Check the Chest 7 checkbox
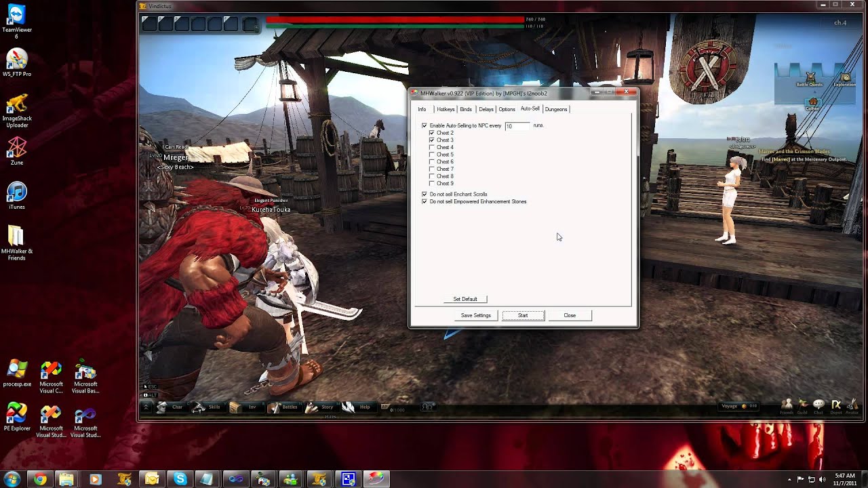Image resolution: width=868 pixels, height=488 pixels. pyautogui.click(x=432, y=169)
